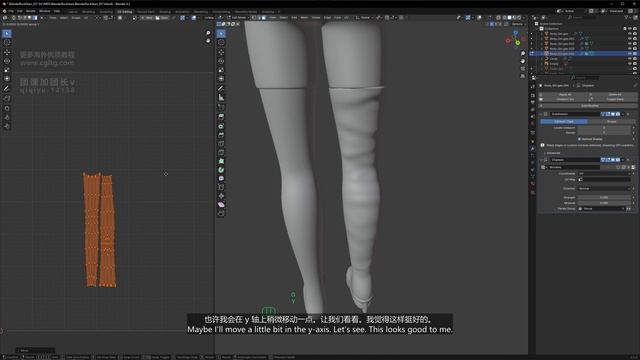Select the Scale tool in UV editor
This screenshot has height=360, width=640.
tap(7, 70)
